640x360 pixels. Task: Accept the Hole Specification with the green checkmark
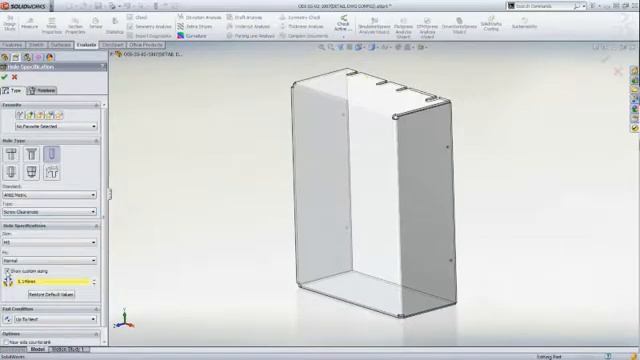pos(4,77)
